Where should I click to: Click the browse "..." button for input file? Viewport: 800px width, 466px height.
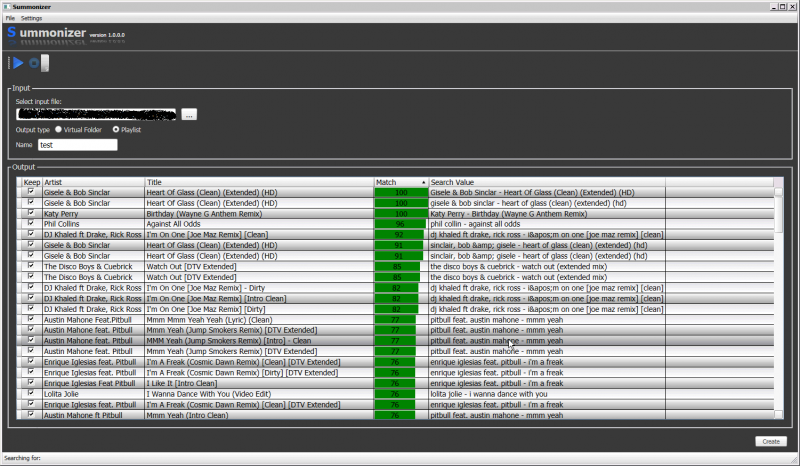coord(189,115)
